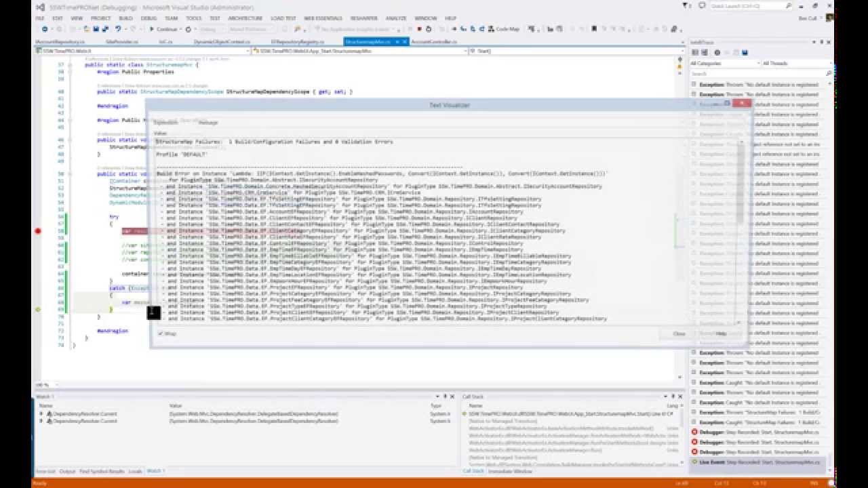The height and width of the screenshot is (488, 868).
Task: Toggle the Wrap checkbox in Text Visualizer
Action: click(160, 333)
